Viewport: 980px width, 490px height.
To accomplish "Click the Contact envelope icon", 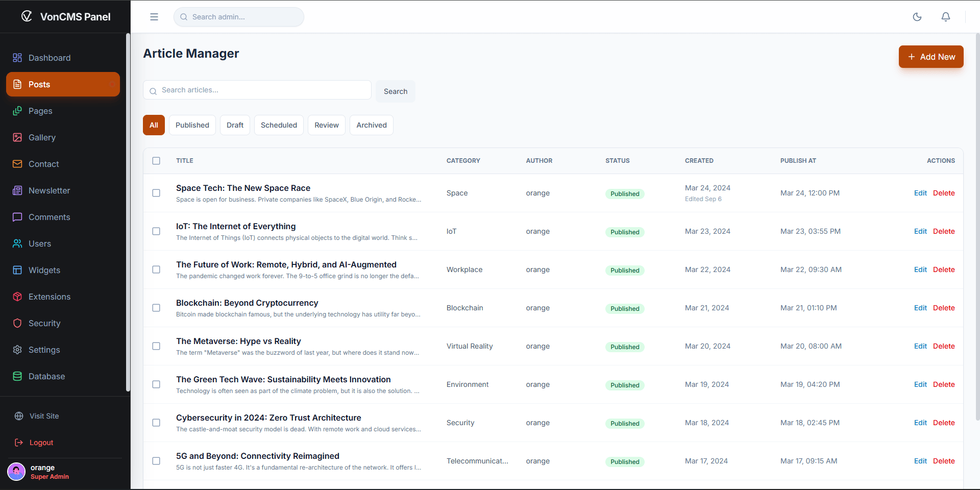I will tap(17, 164).
